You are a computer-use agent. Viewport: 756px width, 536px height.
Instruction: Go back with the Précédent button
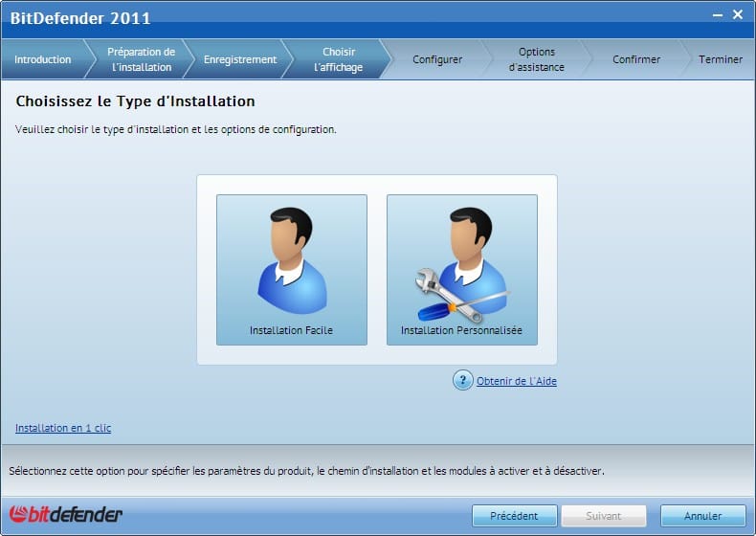[x=515, y=516]
